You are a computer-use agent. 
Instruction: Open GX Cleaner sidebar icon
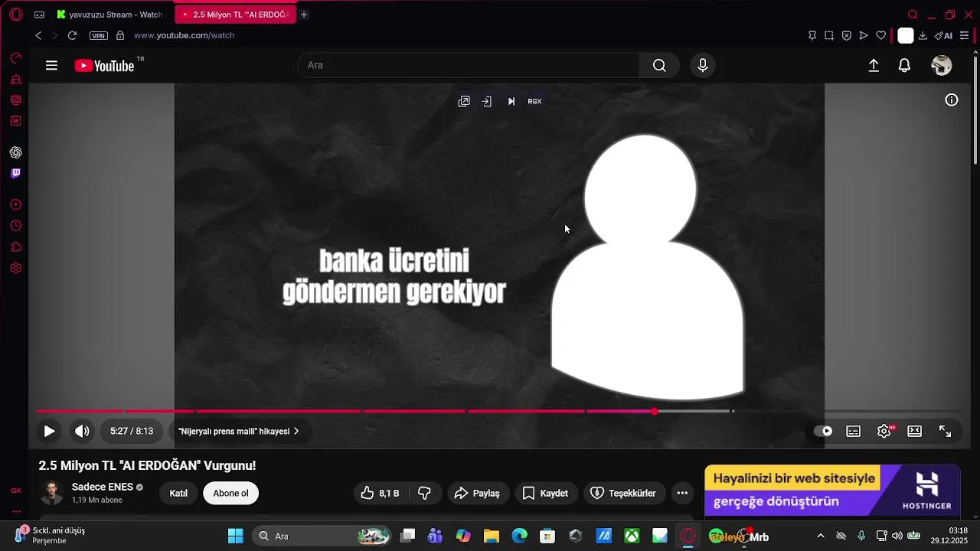pyautogui.click(x=15, y=80)
